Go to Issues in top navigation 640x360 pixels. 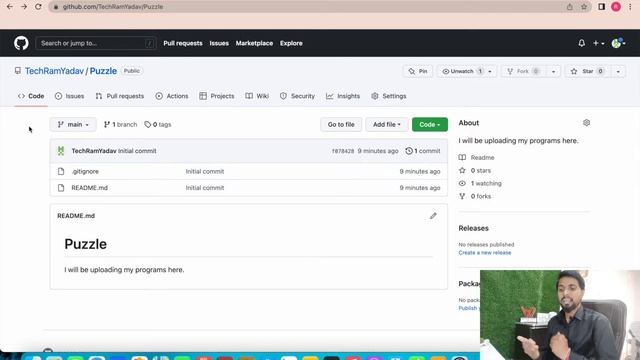pos(219,43)
